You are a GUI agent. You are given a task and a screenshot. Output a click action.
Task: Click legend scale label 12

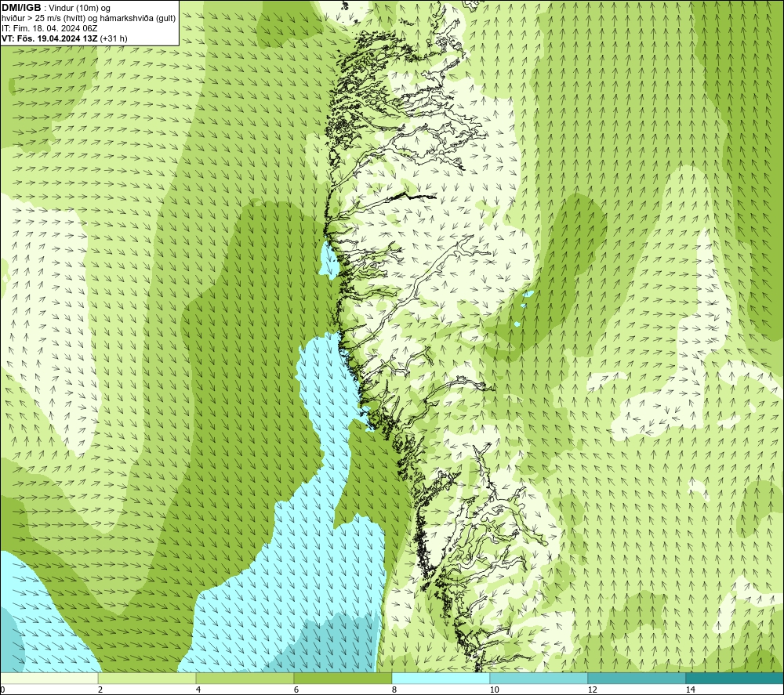coord(592,690)
